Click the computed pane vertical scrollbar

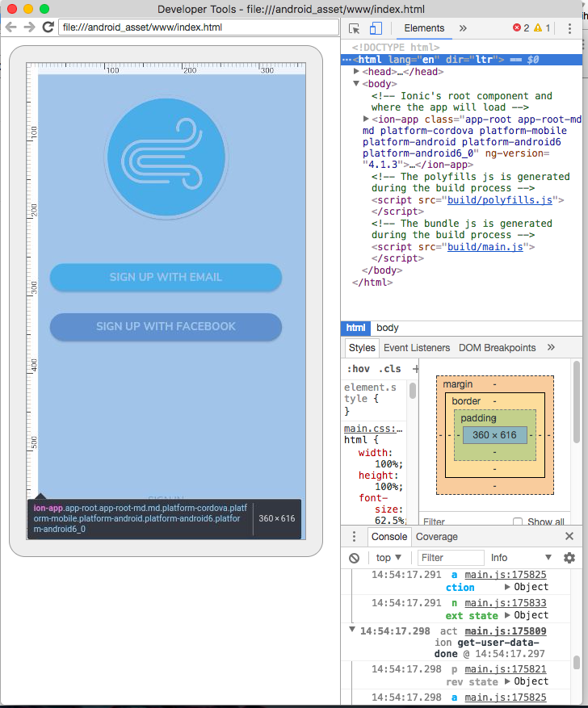tap(576, 402)
